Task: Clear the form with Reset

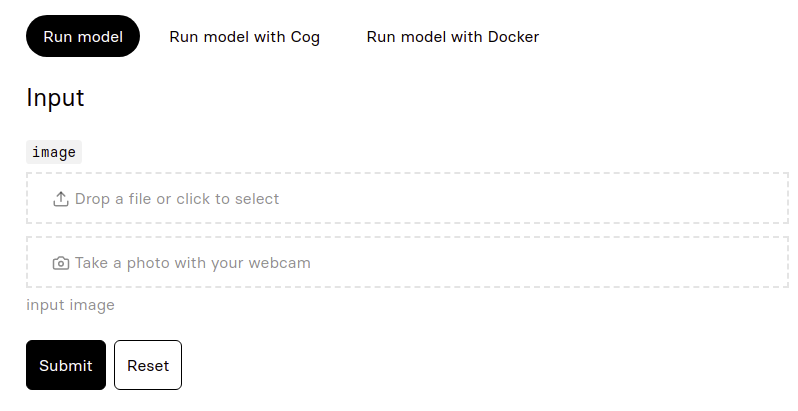Action: pos(148,365)
